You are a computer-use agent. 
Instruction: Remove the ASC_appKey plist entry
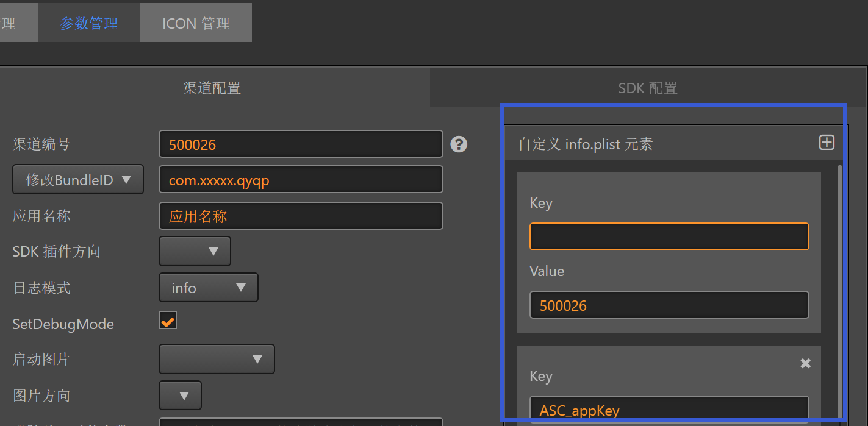805,363
